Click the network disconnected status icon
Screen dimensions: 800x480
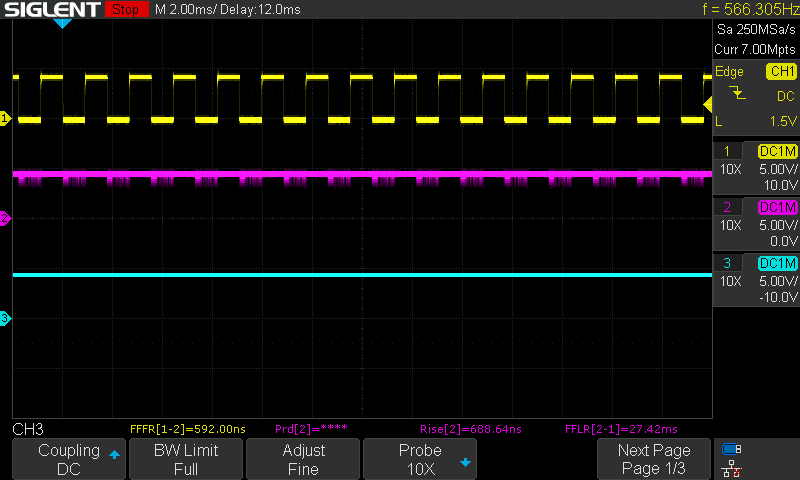pos(732,468)
